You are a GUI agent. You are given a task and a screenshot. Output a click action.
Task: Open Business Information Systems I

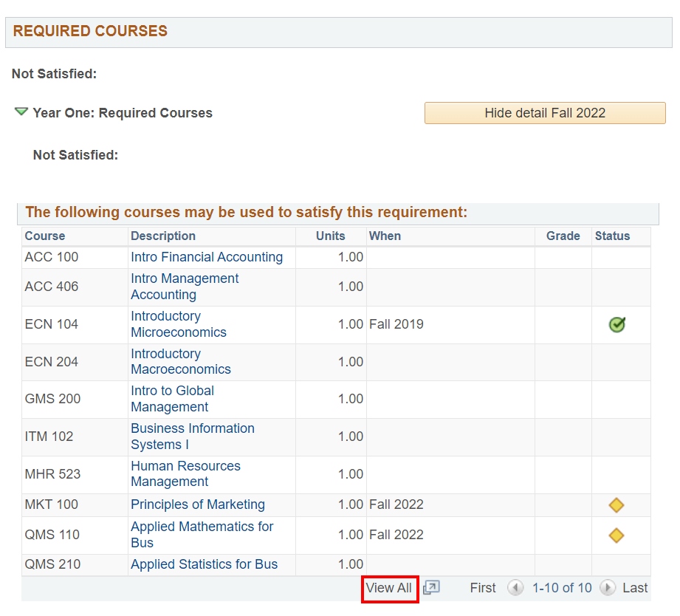pos(192,437)
